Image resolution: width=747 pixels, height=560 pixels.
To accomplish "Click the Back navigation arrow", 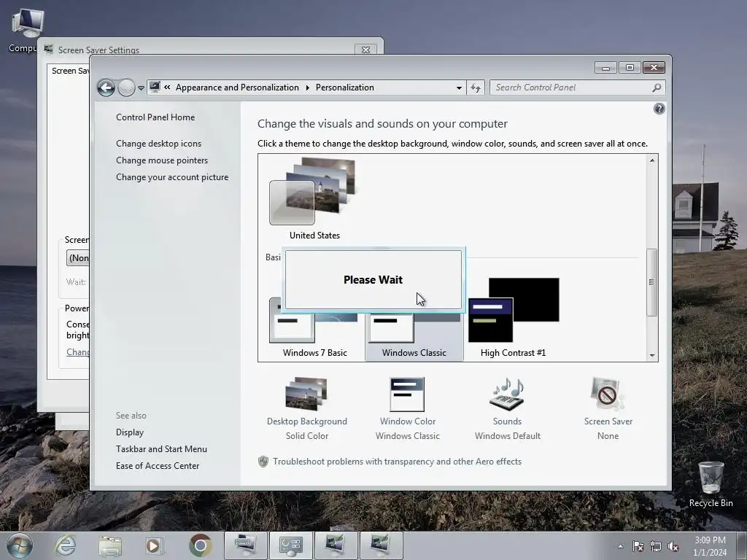I will [x=106, y=87].
